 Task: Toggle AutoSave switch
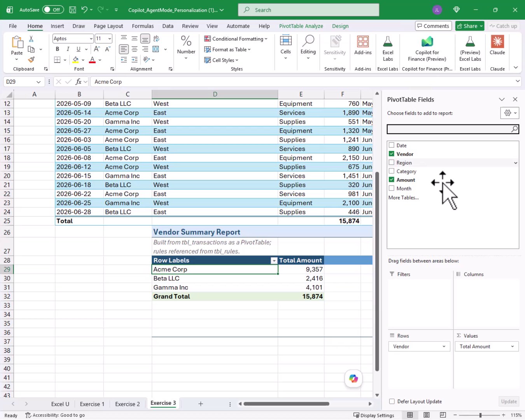[53, 10]
